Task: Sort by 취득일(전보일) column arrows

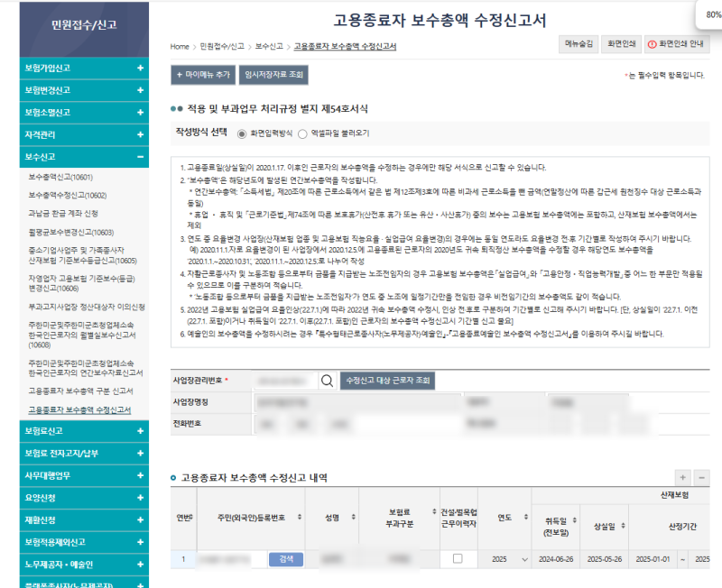Action: pos(575,520)
